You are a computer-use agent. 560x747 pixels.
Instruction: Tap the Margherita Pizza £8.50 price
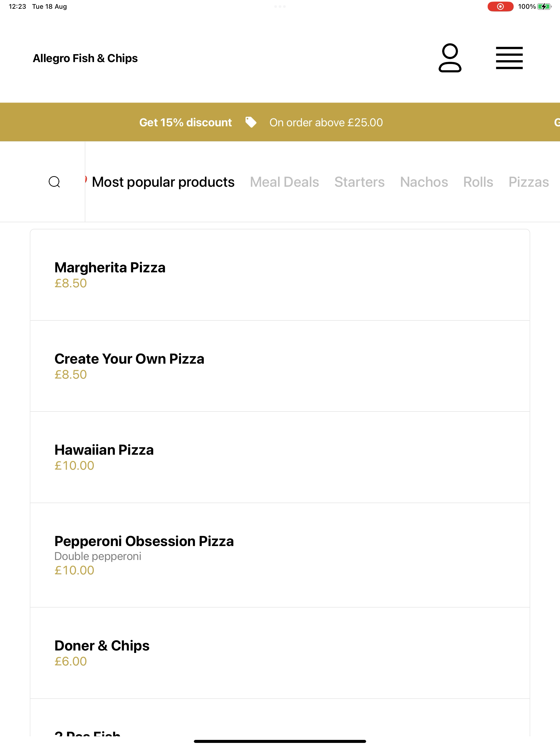[x=71, y=283]
